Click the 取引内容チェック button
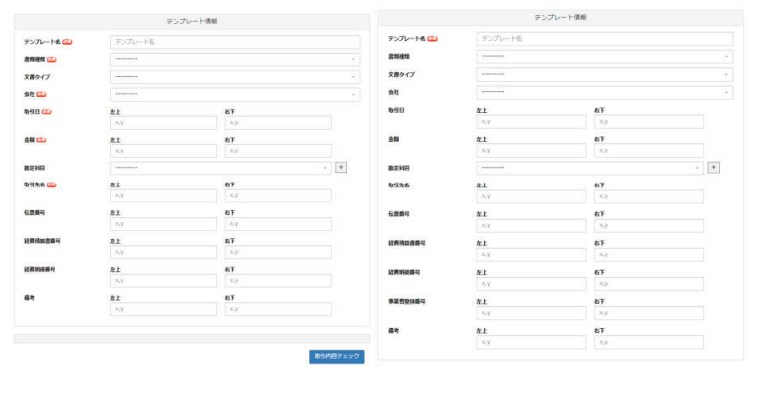759x397 pixels. (337, 356)
